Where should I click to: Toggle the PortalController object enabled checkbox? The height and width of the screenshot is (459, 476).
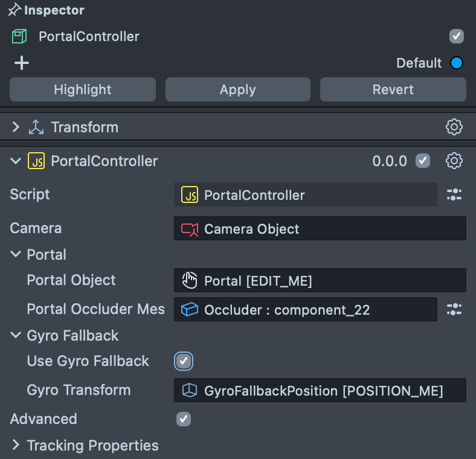(457, 36)
